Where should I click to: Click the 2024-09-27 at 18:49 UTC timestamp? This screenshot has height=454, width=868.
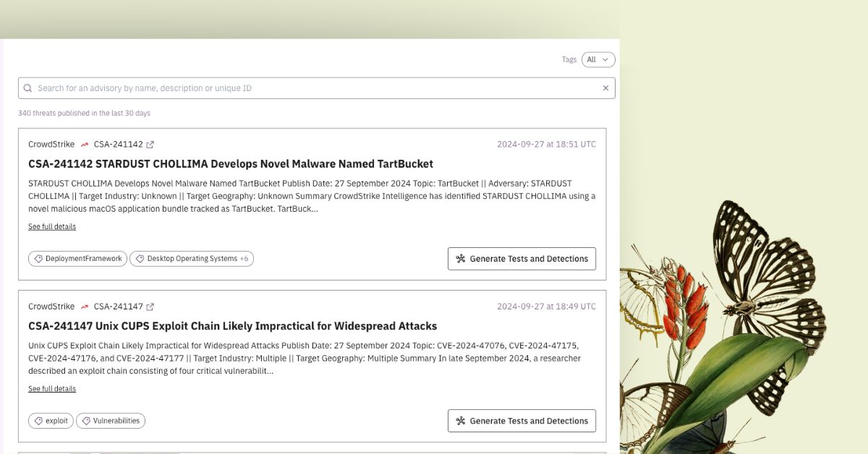tap(546, 307)
